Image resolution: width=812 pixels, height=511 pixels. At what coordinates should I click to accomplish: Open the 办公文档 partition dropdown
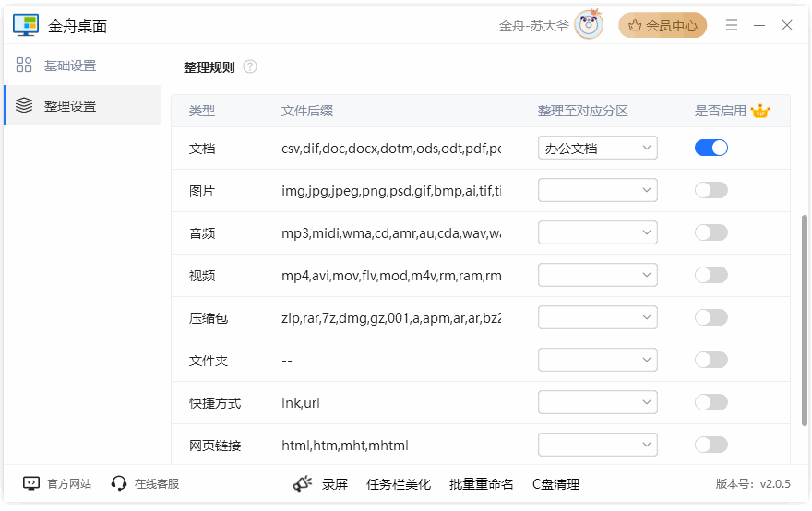597,148
